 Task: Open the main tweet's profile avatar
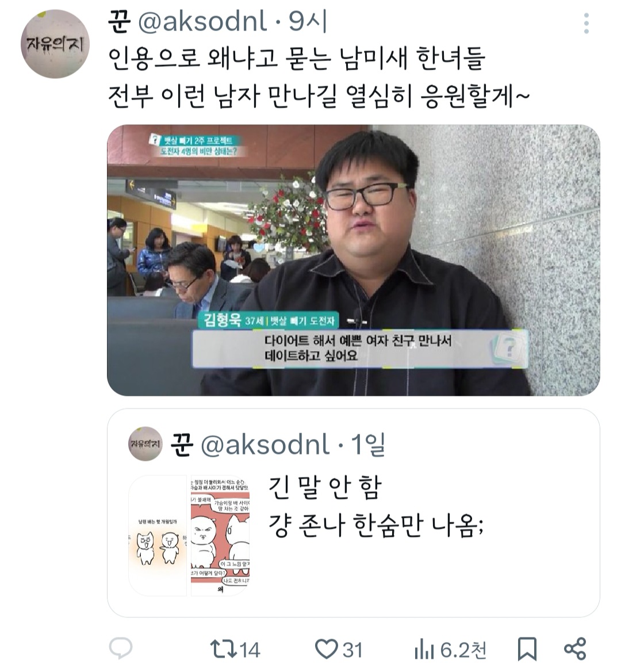click(55, 44)
